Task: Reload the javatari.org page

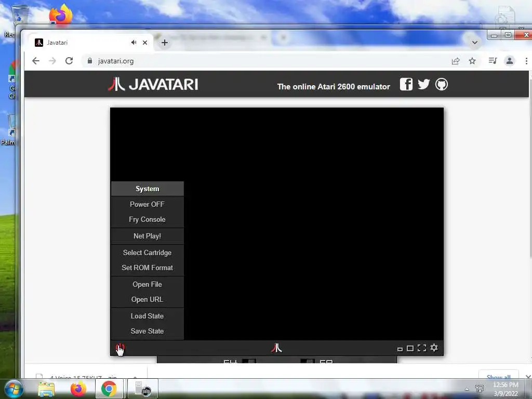Action: (69, 61)
